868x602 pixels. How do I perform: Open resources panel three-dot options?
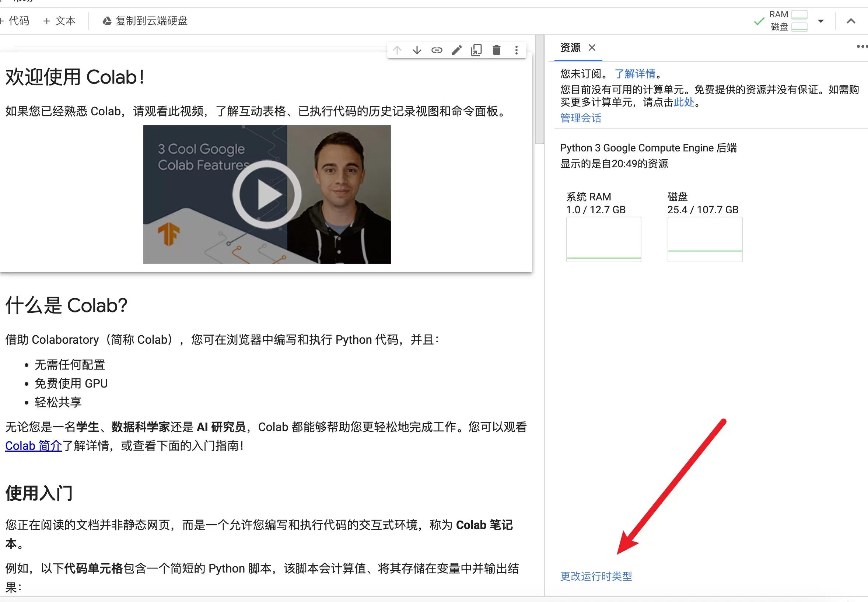click(862, 47)
